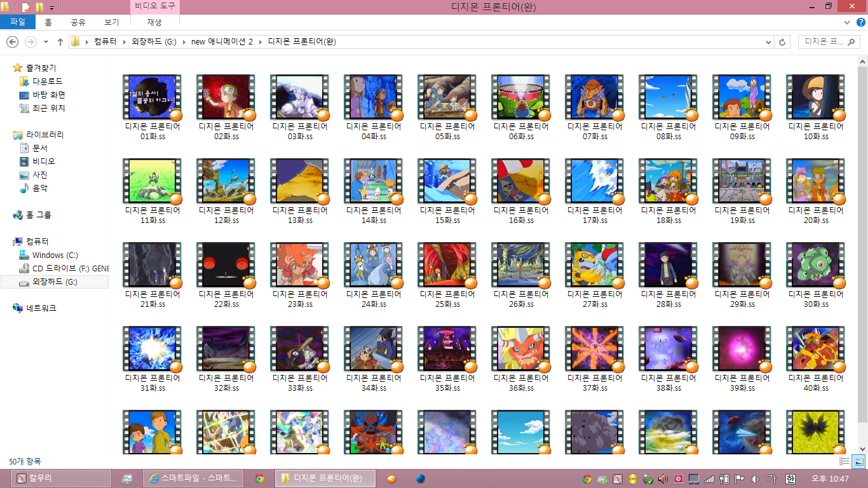Click the New Folder icon in quick access toolbar
The image size is (868, 488).
coord(39,7)
